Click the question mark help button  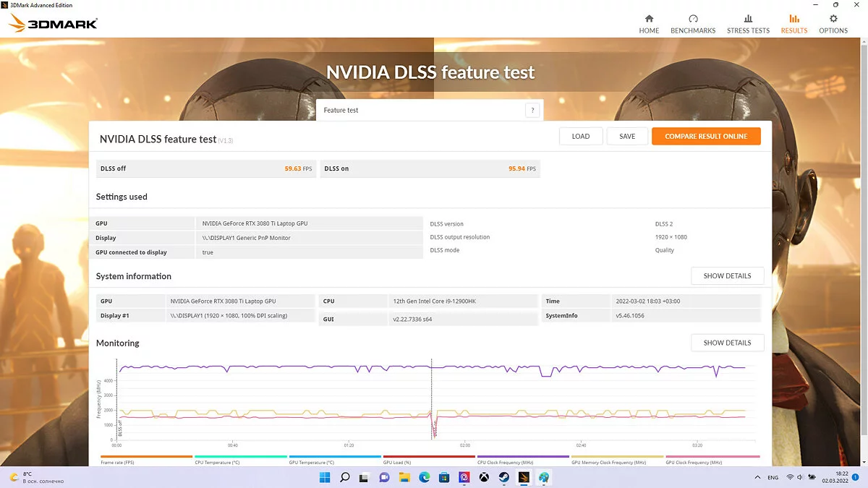pos(533,111)
